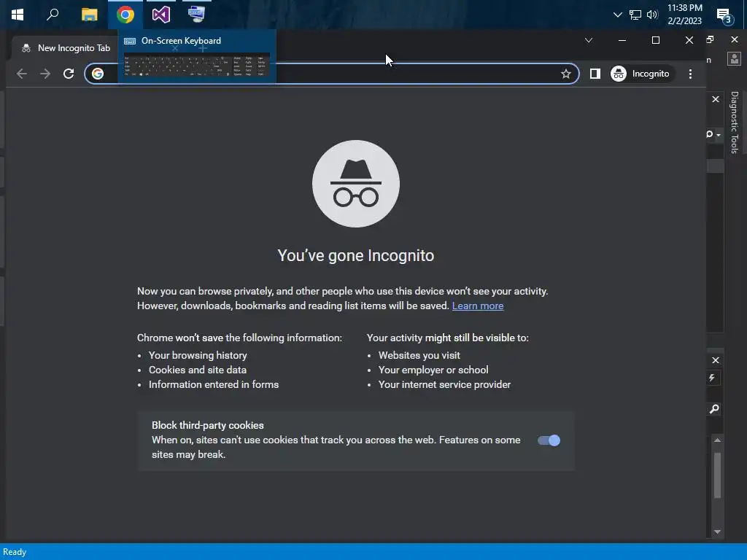
Task: Focus the Chrome address bar
Action: tap(332, 74)
